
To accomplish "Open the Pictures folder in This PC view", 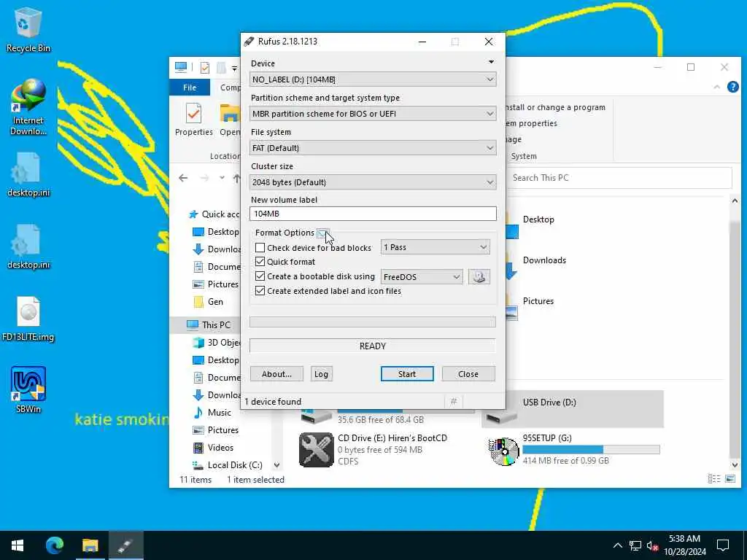I will pyautogui.click(x=538, y=301).
